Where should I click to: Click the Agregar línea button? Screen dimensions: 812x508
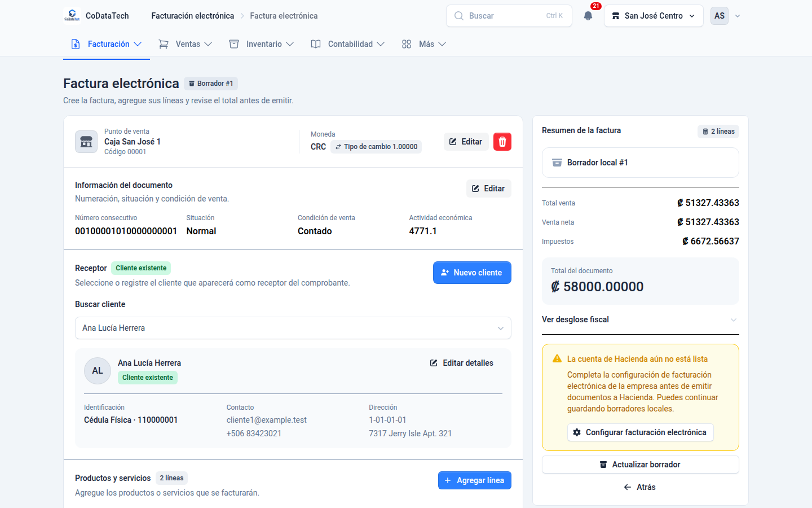[475, 480]
